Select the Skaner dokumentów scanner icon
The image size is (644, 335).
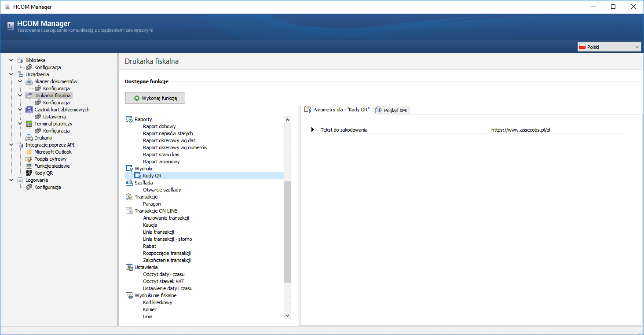pos(29,81)
